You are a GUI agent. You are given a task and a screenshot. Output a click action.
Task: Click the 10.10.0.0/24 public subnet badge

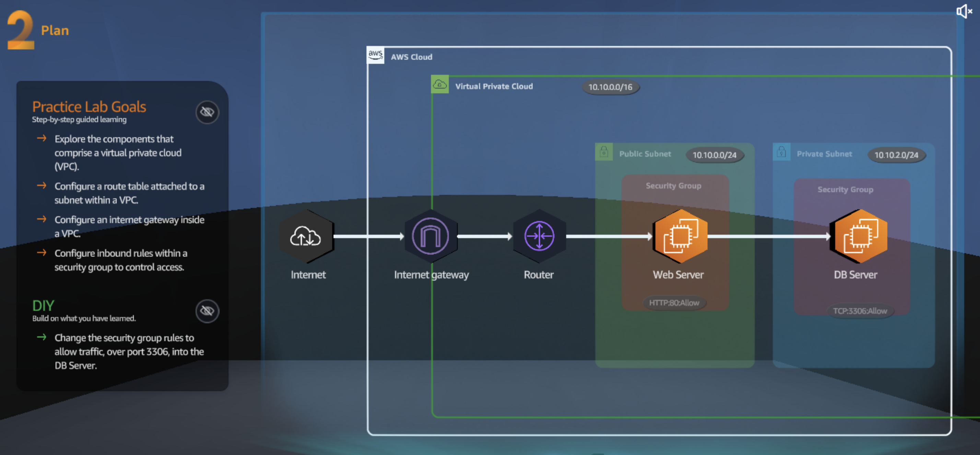715,155
